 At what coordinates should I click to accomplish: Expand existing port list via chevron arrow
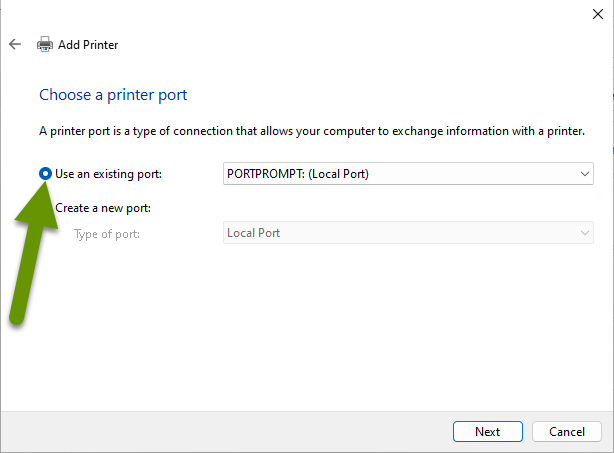click(585, 174)
